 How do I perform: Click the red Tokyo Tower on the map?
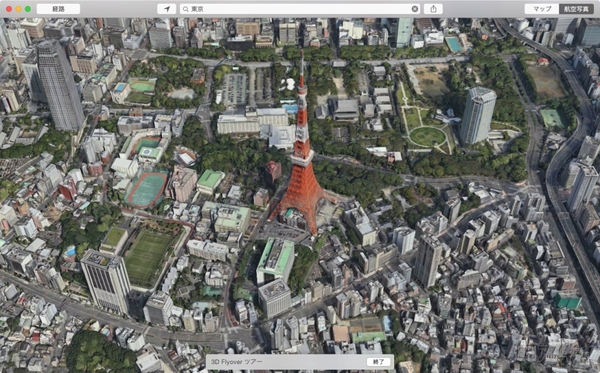tap(302, 153)
